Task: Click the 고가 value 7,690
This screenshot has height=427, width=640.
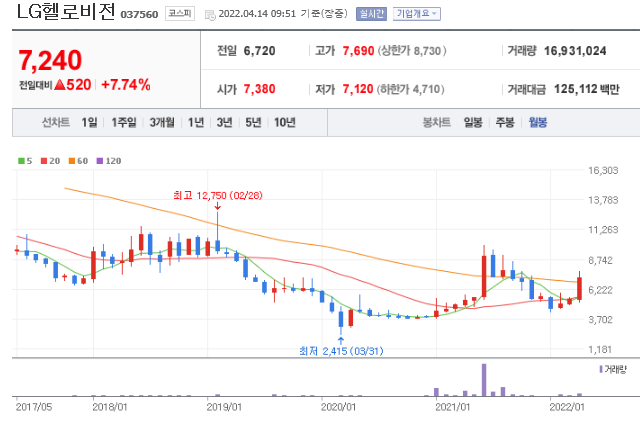Action: click(358, 51)
